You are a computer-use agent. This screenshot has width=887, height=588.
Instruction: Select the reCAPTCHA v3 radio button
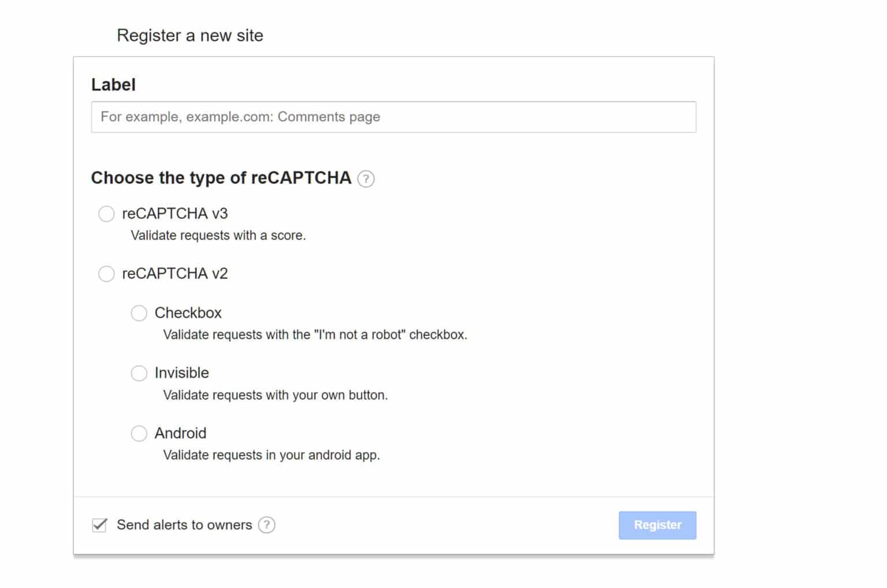(106, 214)
